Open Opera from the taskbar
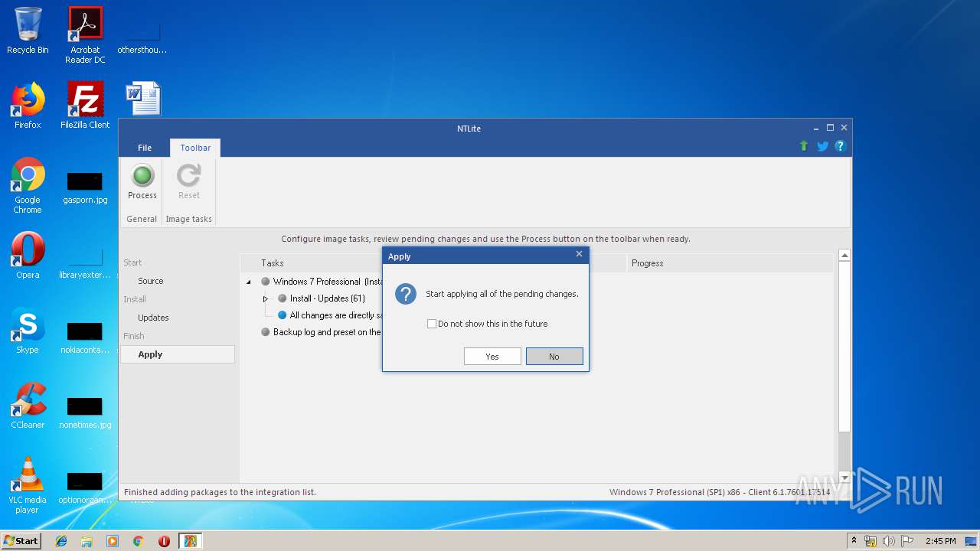Screen dimensions: 980x551 (164, 541)
